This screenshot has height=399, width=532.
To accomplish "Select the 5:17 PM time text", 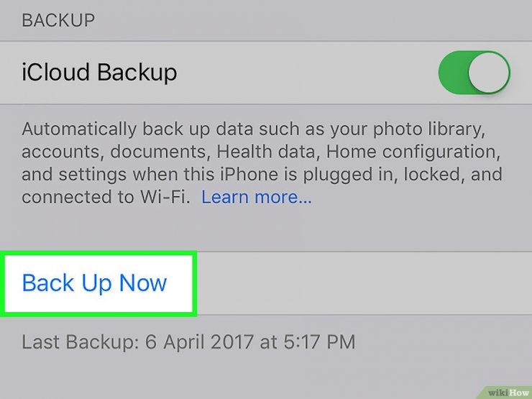I will coord(319,341).
